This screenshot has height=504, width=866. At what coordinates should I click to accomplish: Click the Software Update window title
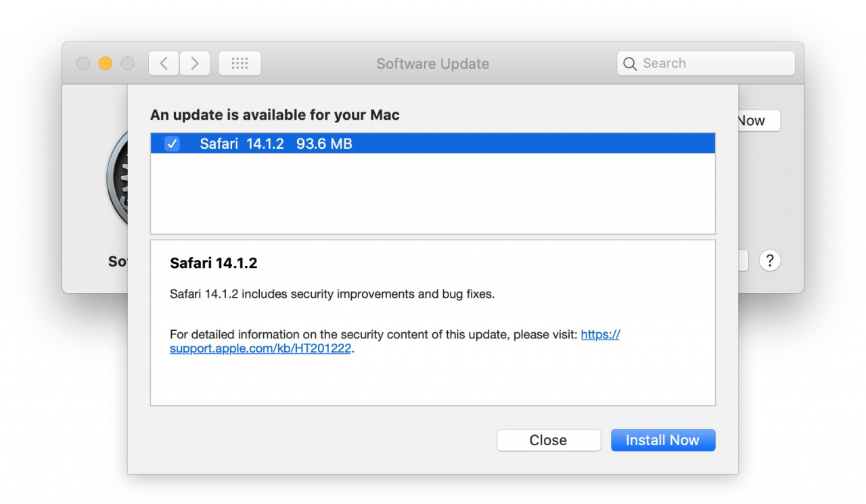(432, 64)
